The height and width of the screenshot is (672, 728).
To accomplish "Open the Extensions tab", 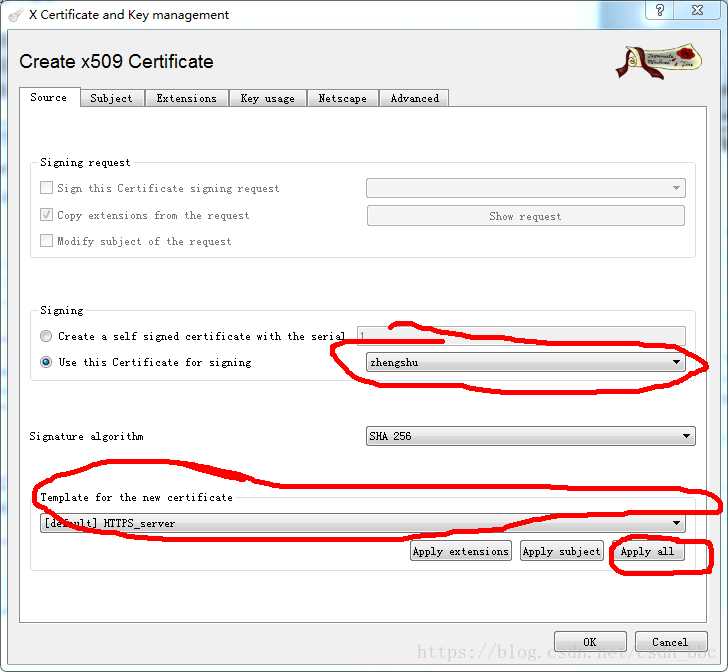I will (x=187, y=98).
